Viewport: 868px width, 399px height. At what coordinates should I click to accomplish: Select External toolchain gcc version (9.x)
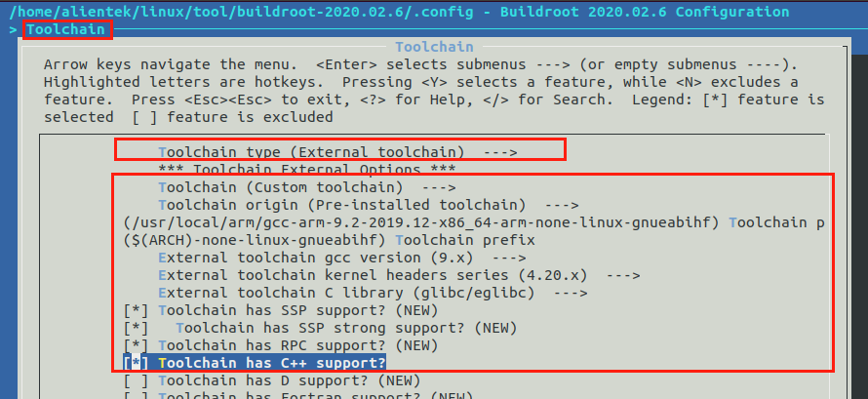342,258
